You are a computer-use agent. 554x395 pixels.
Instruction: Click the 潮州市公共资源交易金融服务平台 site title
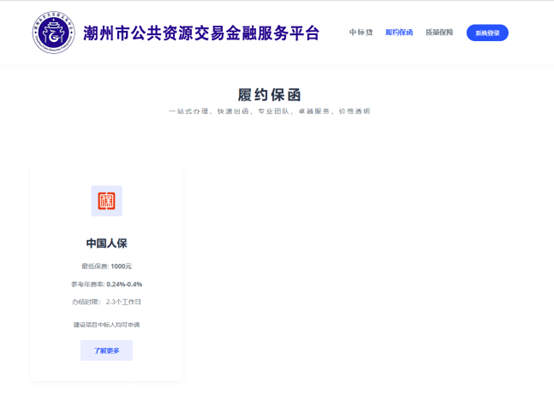coord(201,33)
